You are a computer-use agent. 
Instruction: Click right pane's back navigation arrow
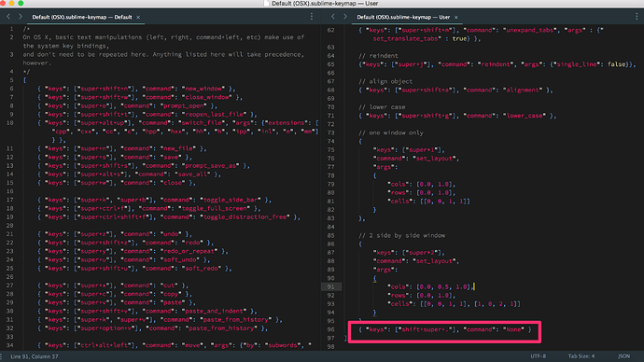coord(332,17)
